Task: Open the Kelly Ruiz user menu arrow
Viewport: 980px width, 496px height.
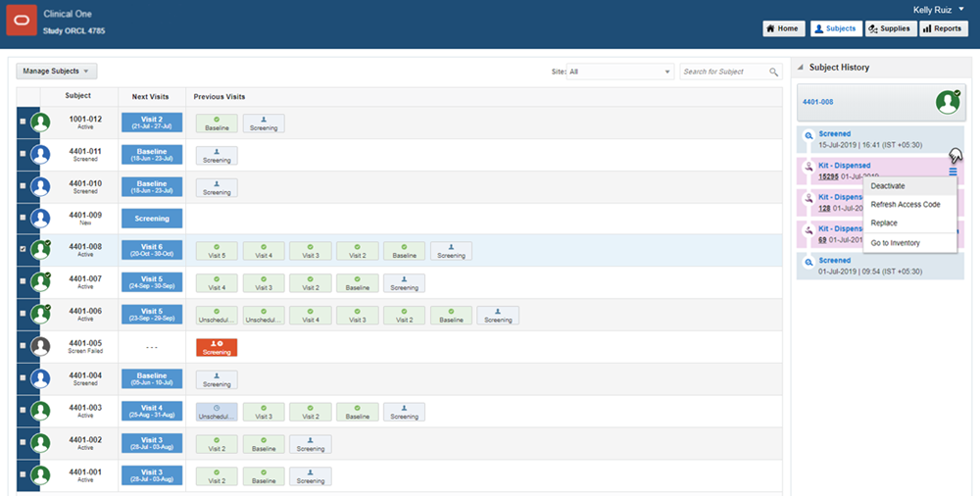Action: (x=961, y=10)
